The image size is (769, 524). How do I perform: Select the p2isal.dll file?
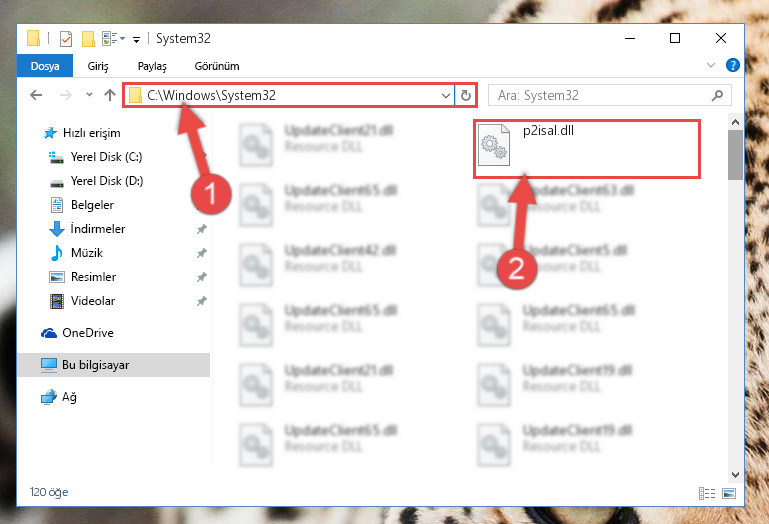tap(587, 149)
